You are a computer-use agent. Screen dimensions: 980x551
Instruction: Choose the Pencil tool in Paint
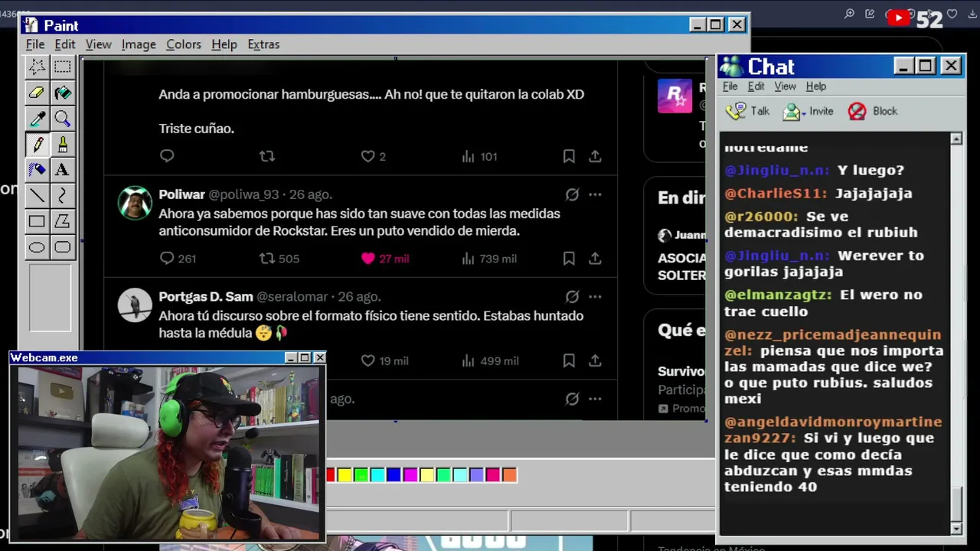[37, 144]
